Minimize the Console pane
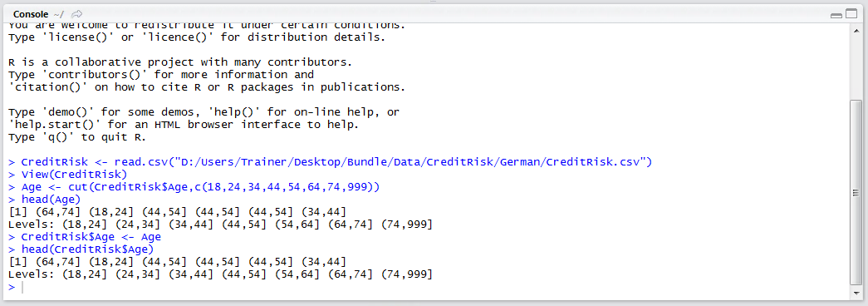Image resolution: width=868 pixels, height=306 pixels. pos(836,15)
